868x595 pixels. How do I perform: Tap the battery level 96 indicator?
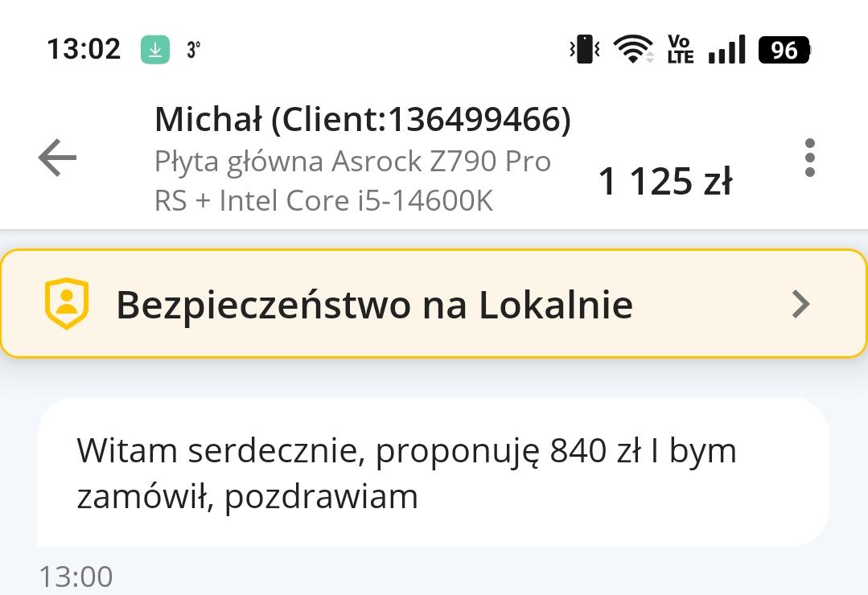click(784, 50)
